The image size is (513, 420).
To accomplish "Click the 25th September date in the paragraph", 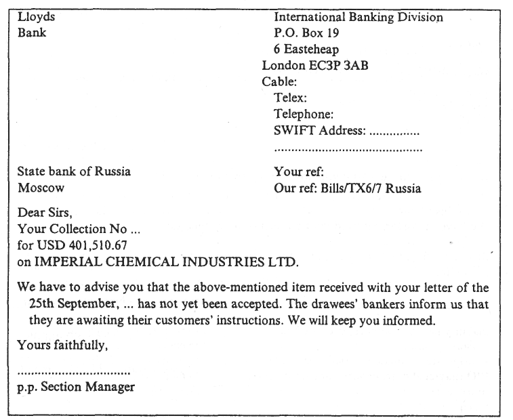I will click(73, 304).
